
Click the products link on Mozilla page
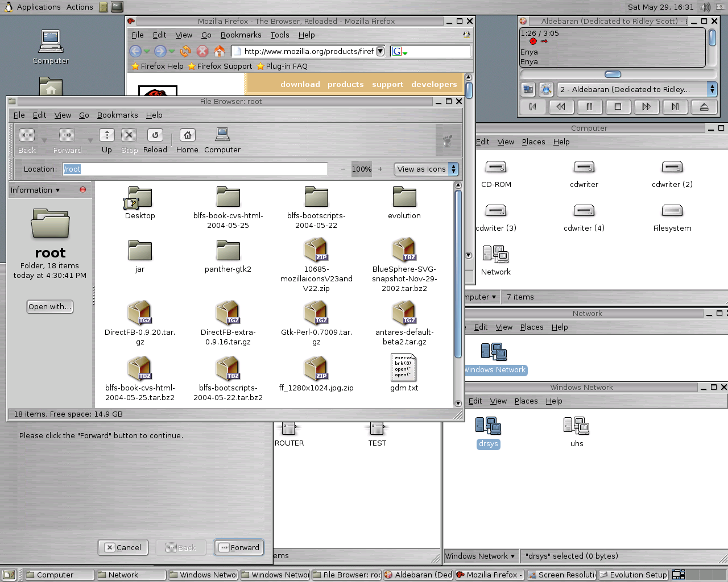coord(345,84)
